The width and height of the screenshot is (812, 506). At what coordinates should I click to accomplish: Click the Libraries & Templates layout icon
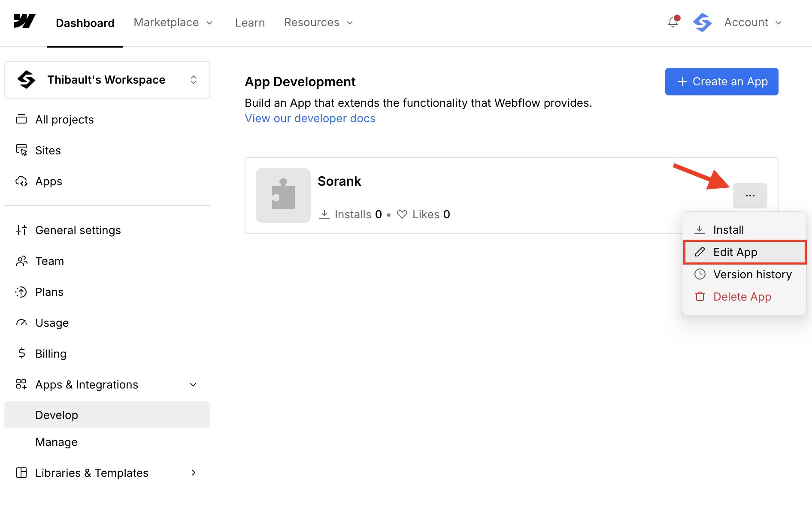point(21,473)
